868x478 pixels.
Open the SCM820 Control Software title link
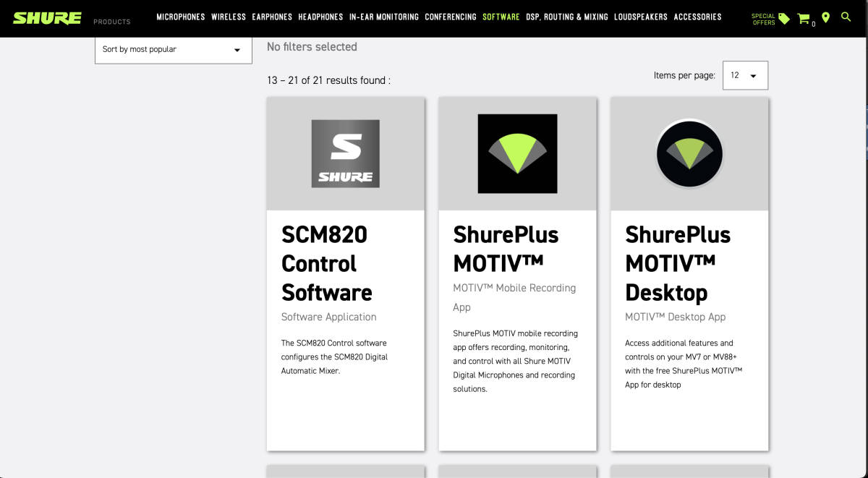[x=327, y=263]
